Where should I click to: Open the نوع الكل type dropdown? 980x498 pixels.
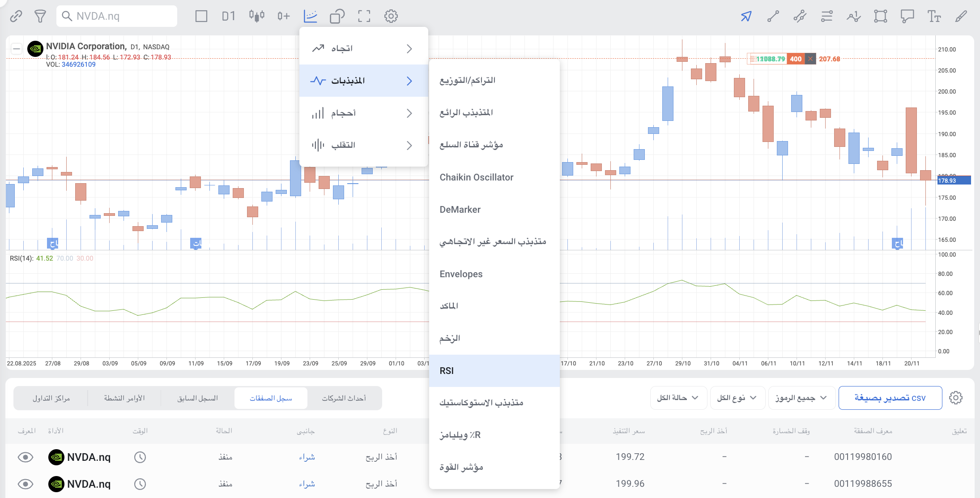click(x=737, y=398)
